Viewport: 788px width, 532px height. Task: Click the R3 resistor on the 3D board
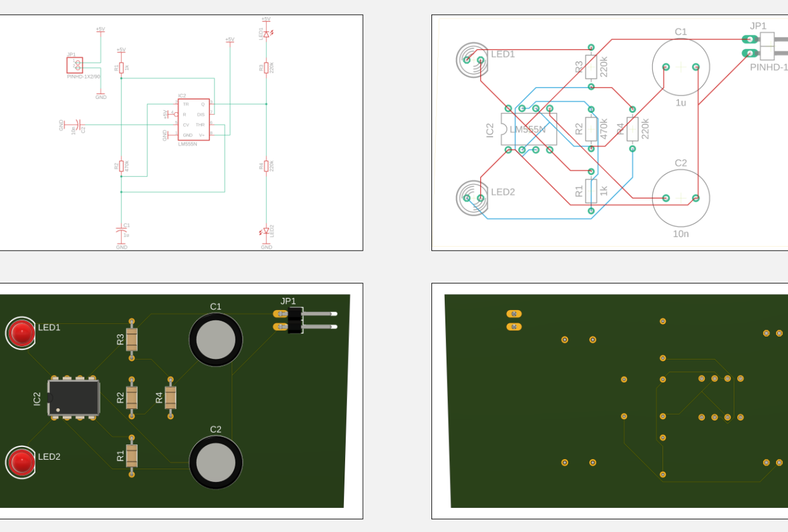coord(131,339)
